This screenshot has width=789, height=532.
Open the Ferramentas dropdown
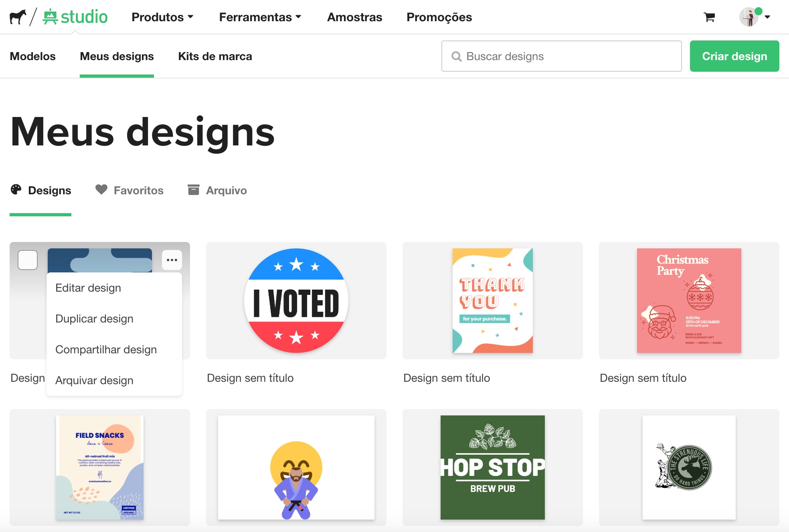(x=260, y=17)
